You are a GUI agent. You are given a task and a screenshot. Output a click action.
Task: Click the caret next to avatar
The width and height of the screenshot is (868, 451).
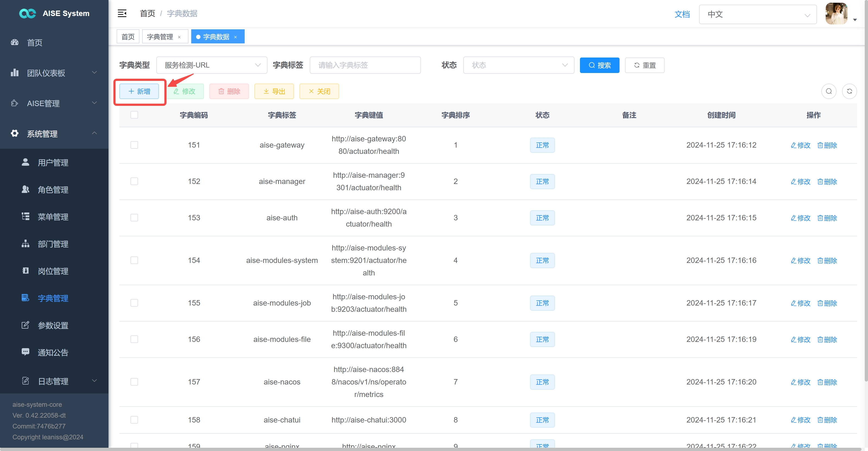coord(855,20)
